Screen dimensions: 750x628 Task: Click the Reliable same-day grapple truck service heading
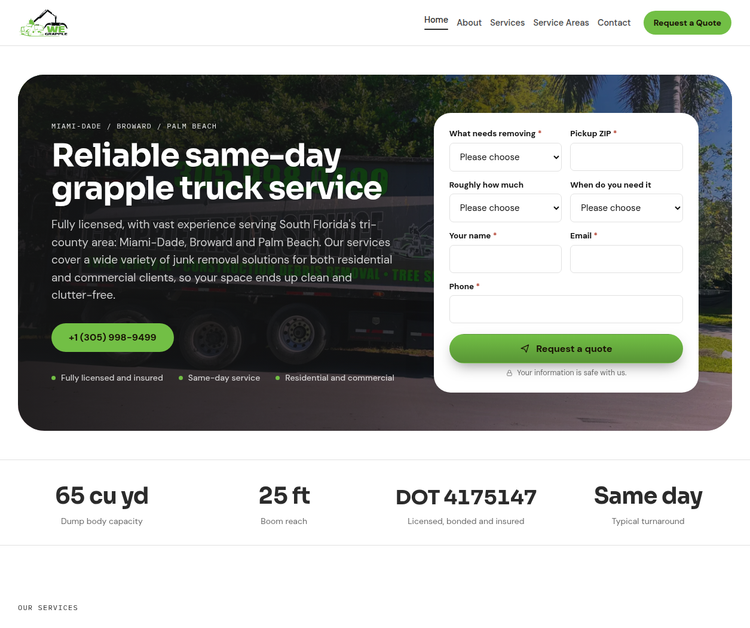point(219,172)
